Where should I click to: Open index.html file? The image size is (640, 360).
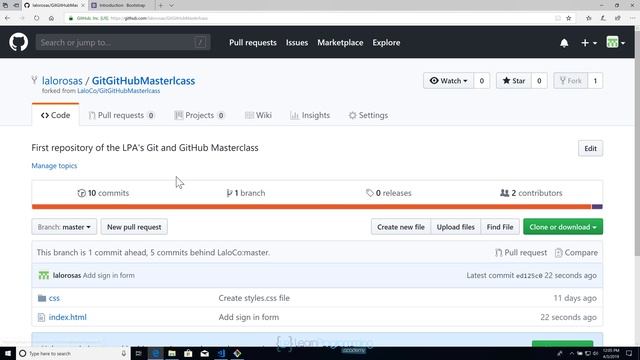67,317
